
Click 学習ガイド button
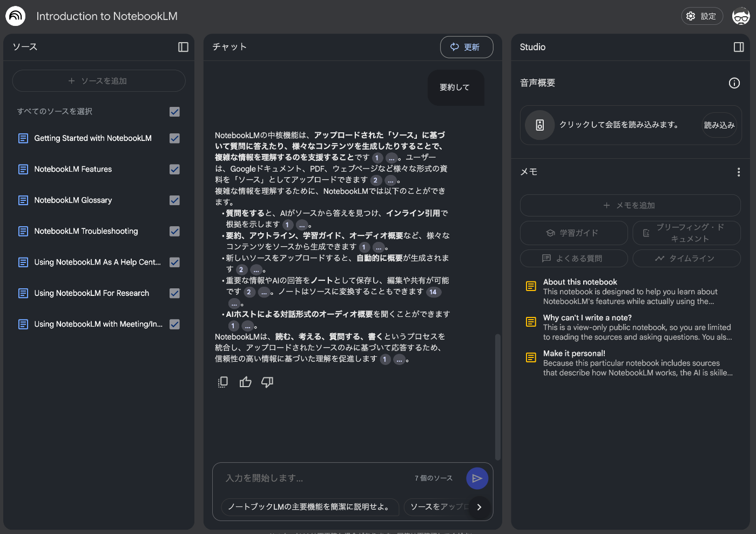point(573,233)
